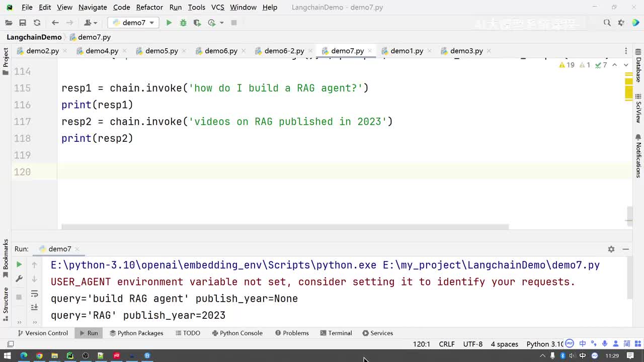Click the PyCharm taskbar icon

[70, 356]
